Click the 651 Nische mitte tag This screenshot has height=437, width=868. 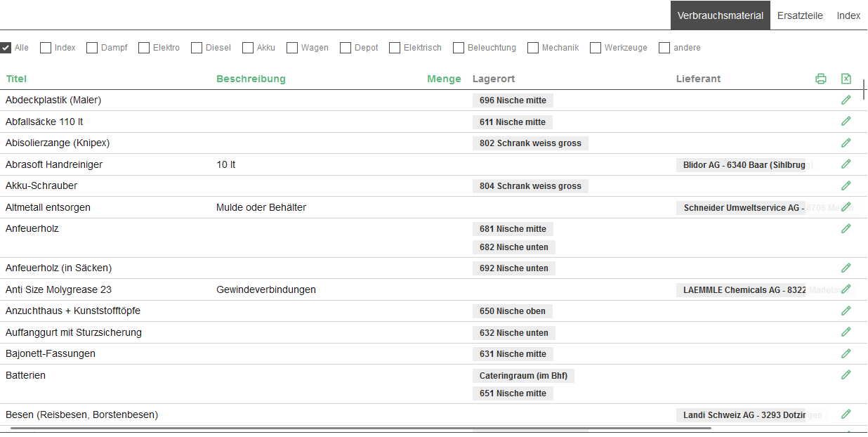(513, 393)
